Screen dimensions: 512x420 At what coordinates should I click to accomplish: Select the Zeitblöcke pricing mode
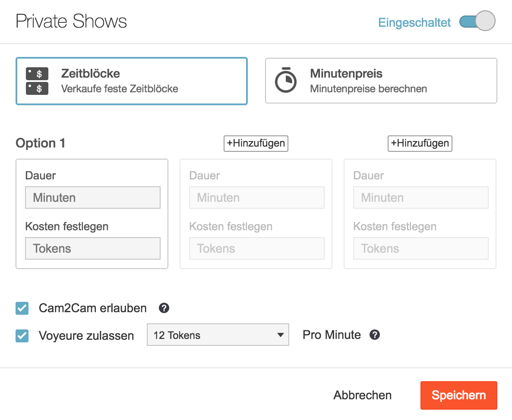point(132,81)
